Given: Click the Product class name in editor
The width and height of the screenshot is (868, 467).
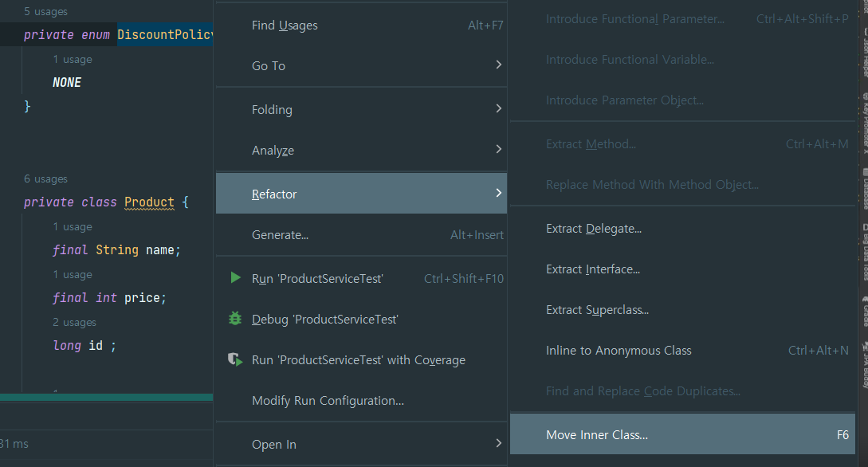Looking at the screenshot, I should click(x=149, y=202).
